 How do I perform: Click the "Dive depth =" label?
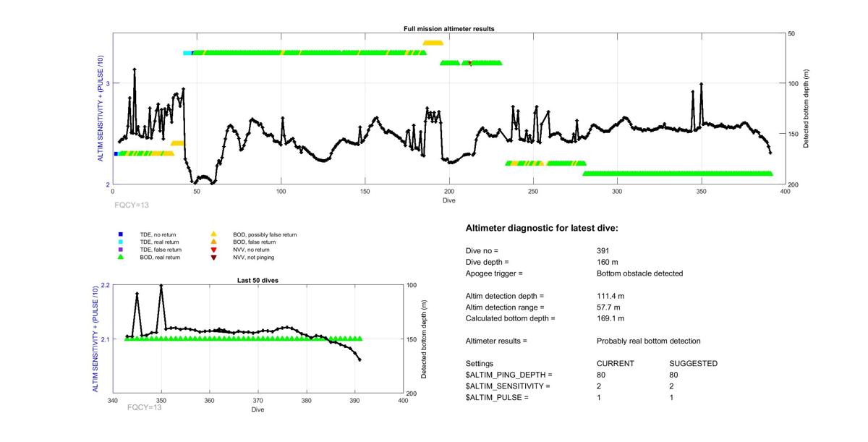click(x=488, y=262)
